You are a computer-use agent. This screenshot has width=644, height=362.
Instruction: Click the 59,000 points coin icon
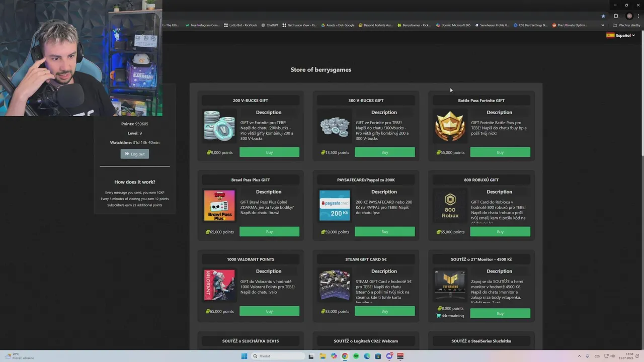click(x=324, y=232)
